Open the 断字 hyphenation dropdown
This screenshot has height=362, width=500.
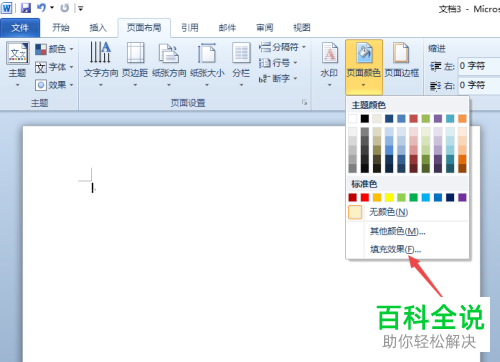278,79
